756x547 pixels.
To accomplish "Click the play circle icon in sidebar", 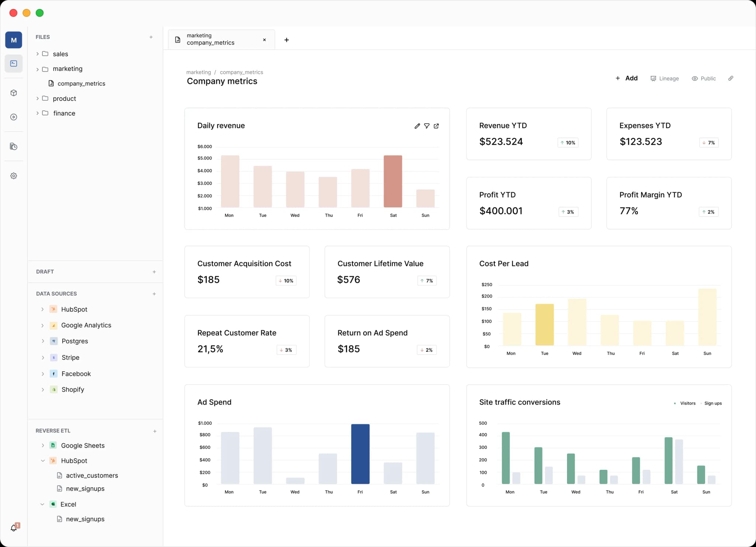I will [x=14, y=117].
